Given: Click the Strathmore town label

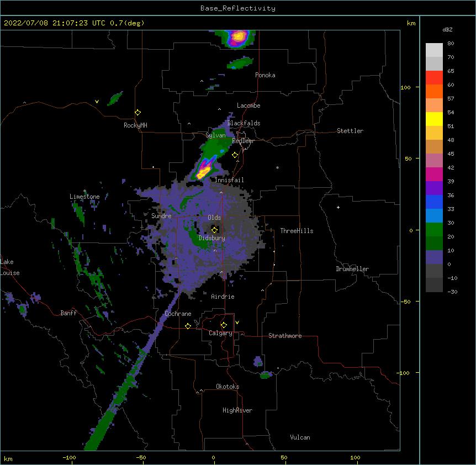Looking at the screenshot, I should pos(285,336).
